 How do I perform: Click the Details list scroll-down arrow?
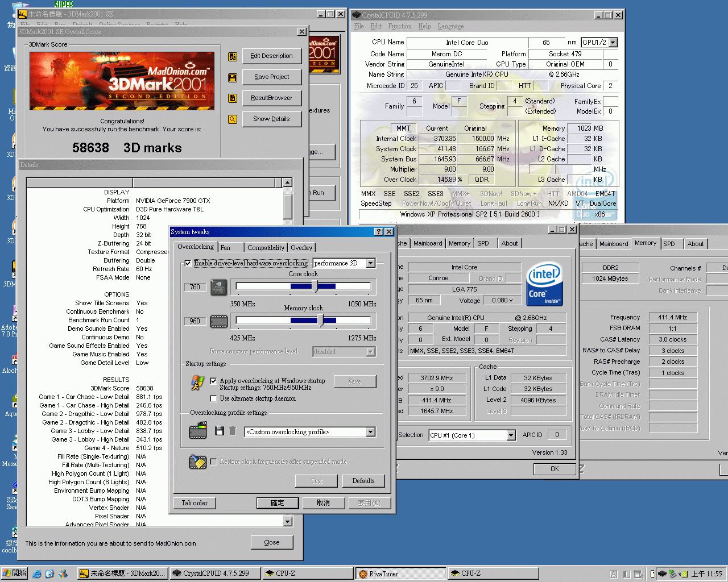287,521
